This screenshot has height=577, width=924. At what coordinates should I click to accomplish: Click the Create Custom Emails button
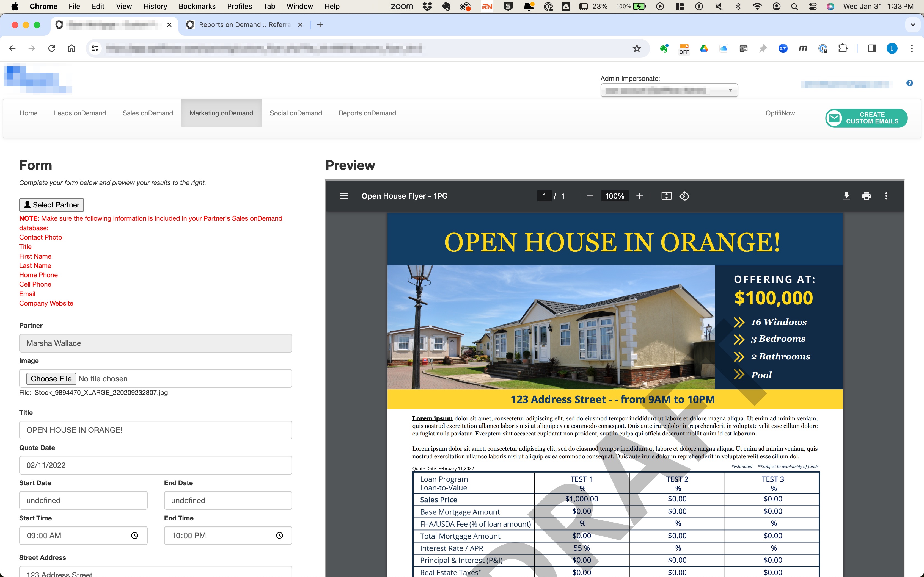866,118
